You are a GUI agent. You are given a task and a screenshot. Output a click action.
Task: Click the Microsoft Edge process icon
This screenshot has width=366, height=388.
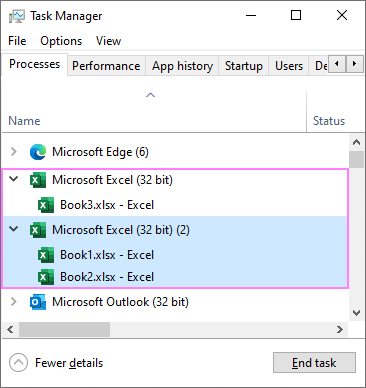pyautogui.click(x=38, y=152)
